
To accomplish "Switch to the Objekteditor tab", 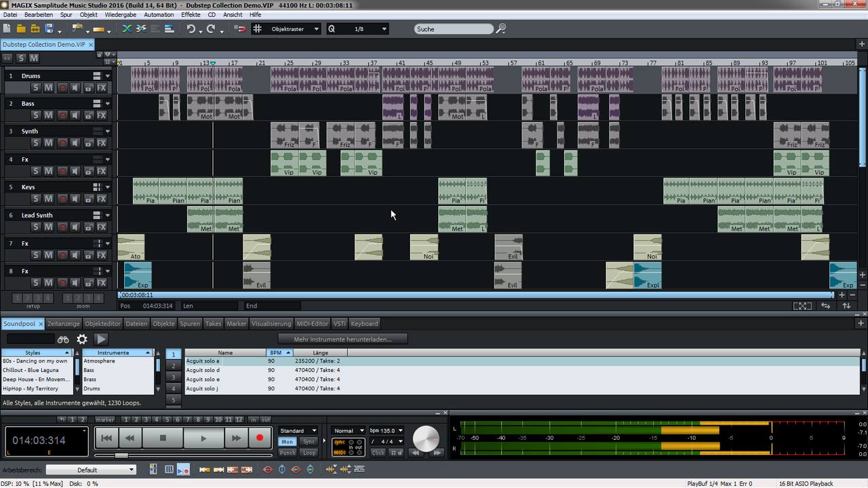I will (102, 324).
